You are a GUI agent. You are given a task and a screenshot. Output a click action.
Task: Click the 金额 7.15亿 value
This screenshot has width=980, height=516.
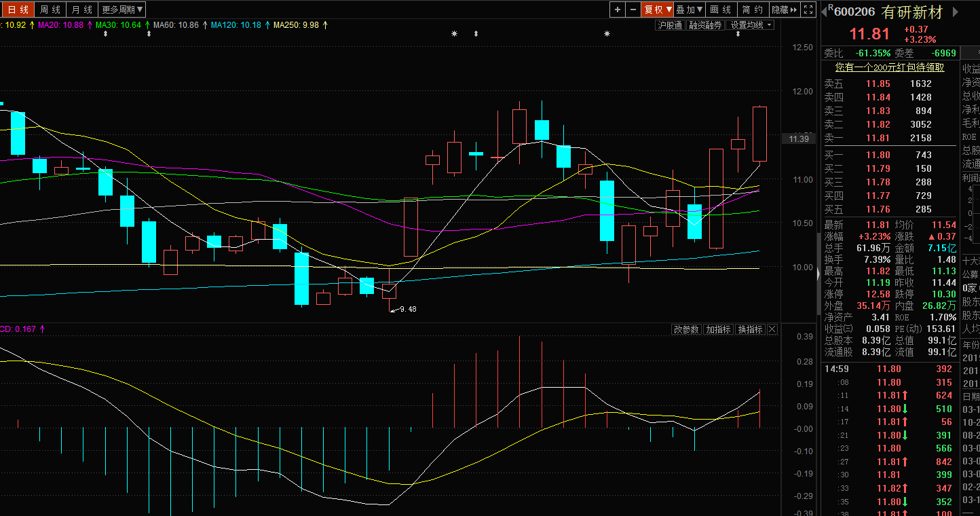[x=942, y=248]
